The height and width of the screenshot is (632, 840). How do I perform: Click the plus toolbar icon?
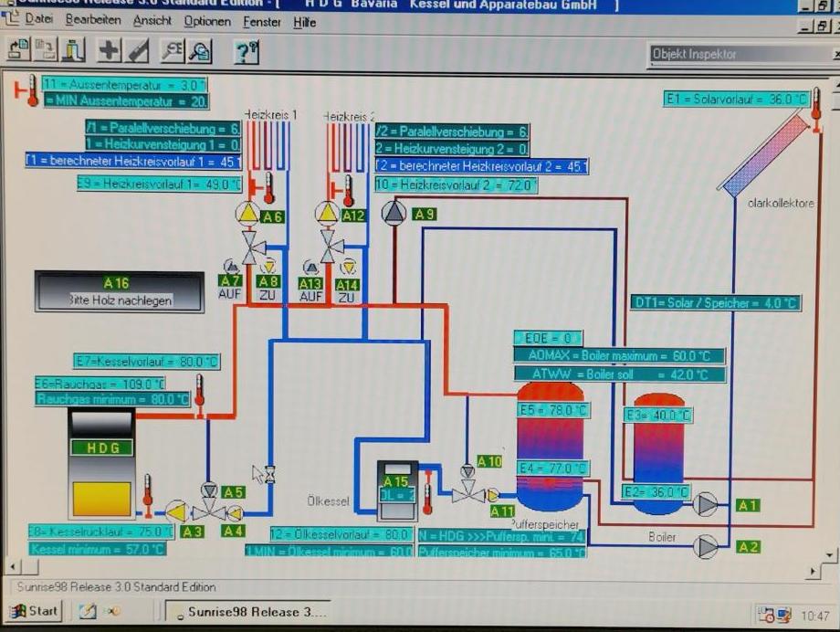(109, 51)
